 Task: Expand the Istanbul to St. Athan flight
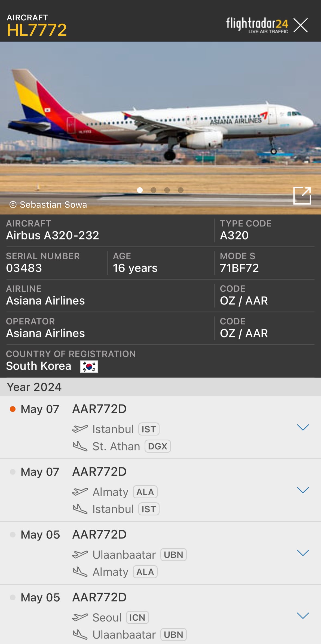click(303, 427)
